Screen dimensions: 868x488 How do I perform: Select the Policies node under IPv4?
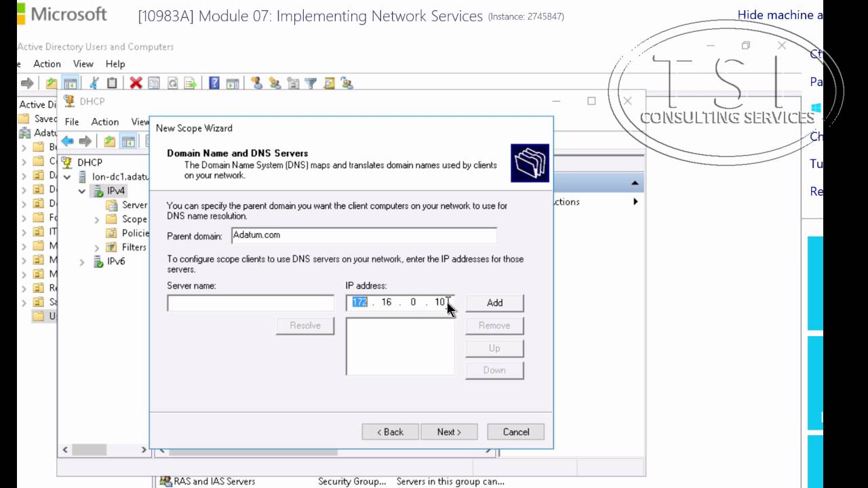tap(135, 233)
